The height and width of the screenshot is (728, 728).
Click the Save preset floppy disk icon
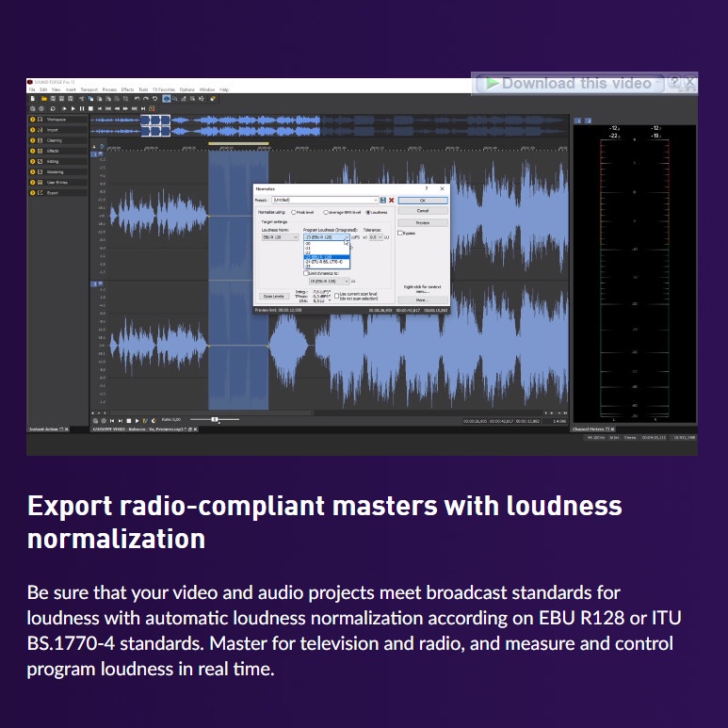(x=383, y=201)
